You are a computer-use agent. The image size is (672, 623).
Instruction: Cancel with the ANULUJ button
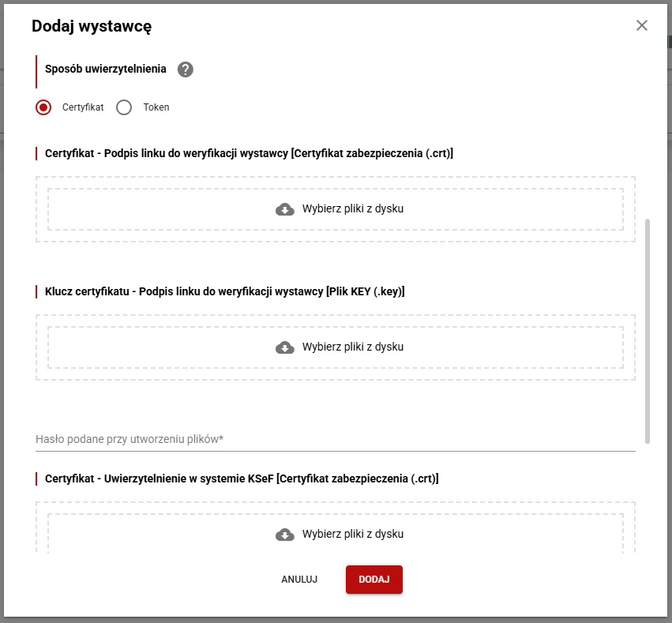299,580
